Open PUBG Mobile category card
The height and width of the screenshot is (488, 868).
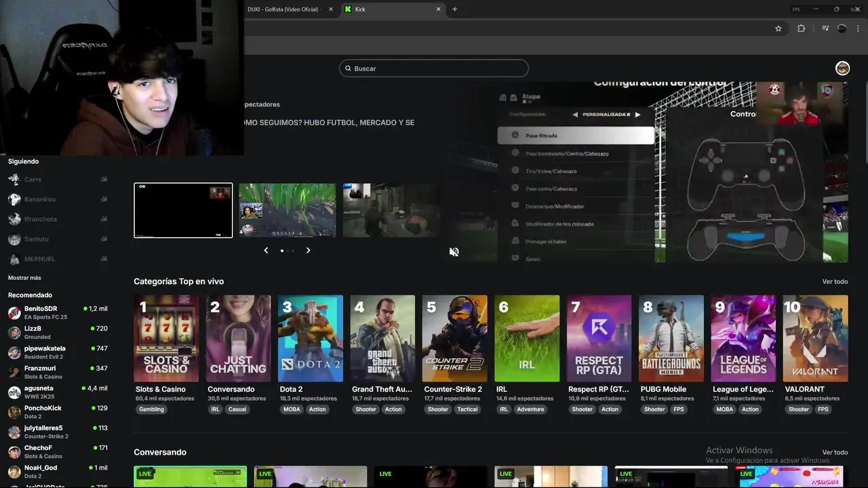pos(671,338)
